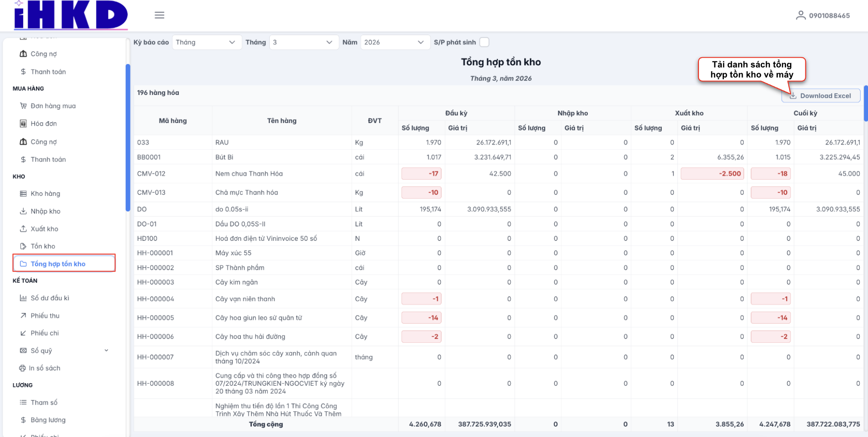Click the Số dư đầu kì chart icon

pyautogui.click(x=23, y=298)
